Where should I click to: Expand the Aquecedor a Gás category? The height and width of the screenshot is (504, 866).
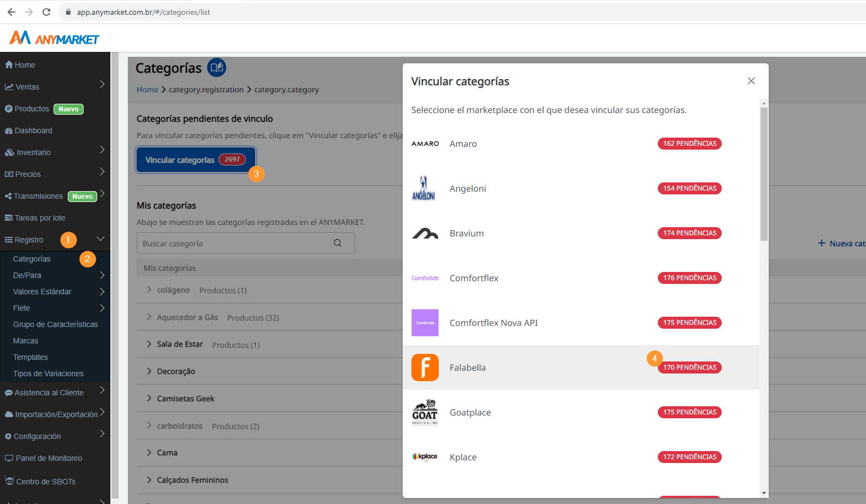pyautogui.click(x=149, y=317)
